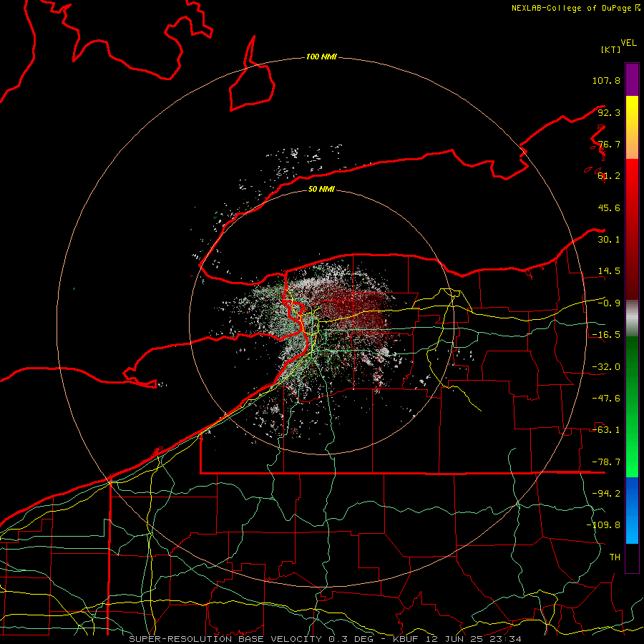Click the 14.5 velocity scale value

[609, 271]
